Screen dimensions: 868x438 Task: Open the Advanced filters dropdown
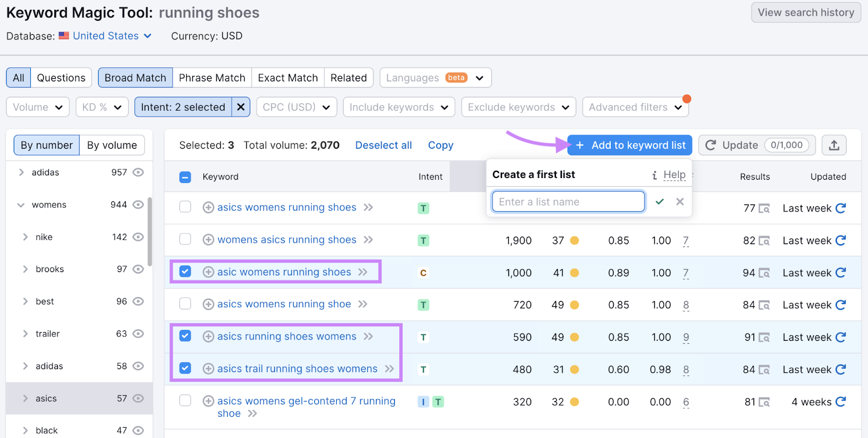(635, 107)
